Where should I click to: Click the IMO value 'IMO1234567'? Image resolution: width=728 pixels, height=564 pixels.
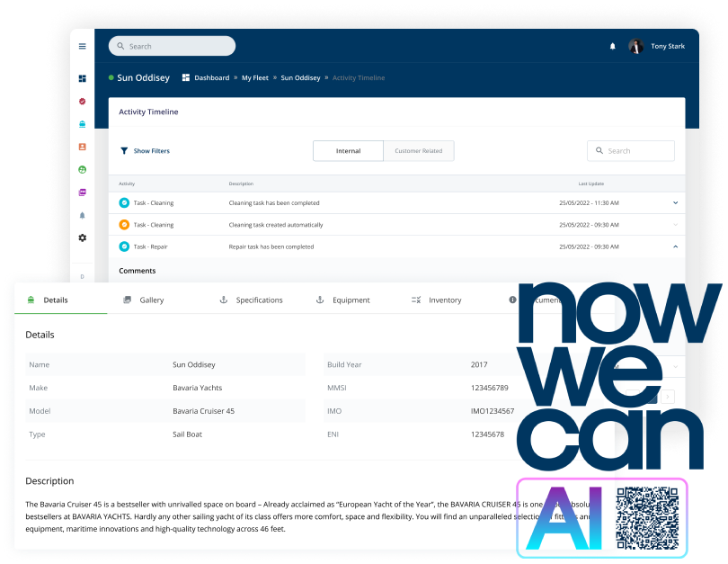pos(493,411)
